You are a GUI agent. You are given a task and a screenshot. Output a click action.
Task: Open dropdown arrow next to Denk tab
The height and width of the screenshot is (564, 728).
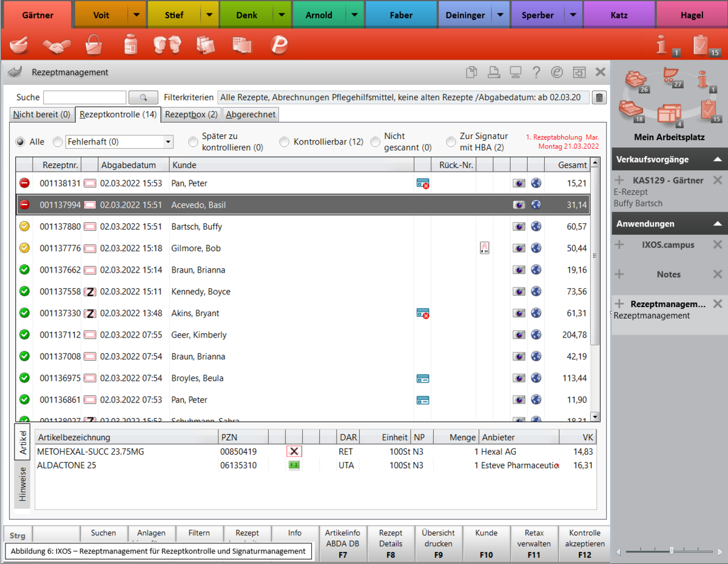click(x=281, y=15)
